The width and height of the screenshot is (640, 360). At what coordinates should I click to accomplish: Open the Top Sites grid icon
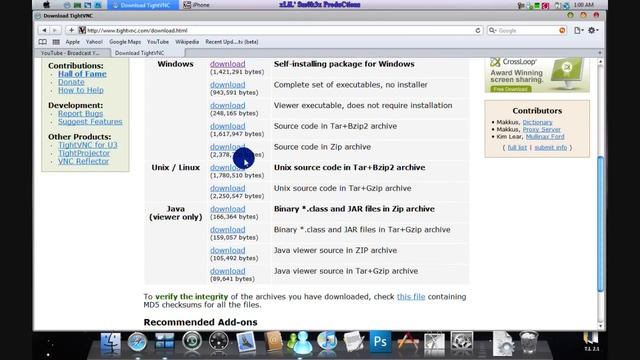pos(56,42)
